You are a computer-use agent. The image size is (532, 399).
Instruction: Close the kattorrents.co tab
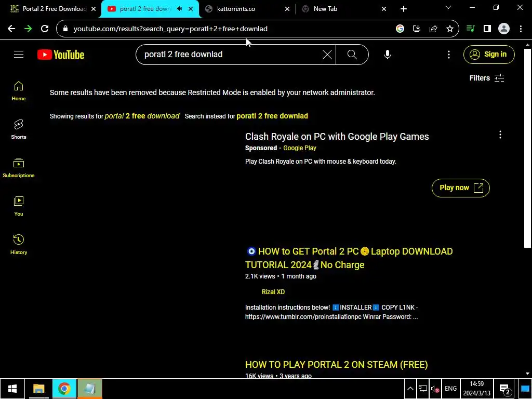click(287, 9)
